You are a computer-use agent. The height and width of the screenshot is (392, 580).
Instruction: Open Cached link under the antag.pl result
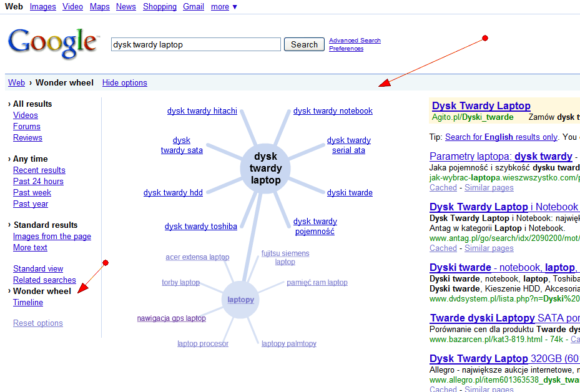click(443, 248)
